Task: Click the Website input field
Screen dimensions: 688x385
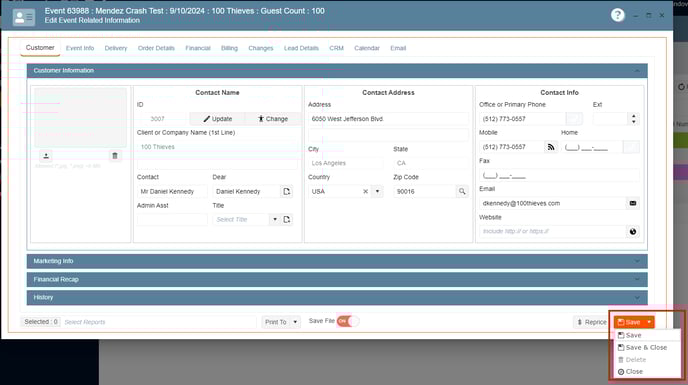Action: pos(552,231)
